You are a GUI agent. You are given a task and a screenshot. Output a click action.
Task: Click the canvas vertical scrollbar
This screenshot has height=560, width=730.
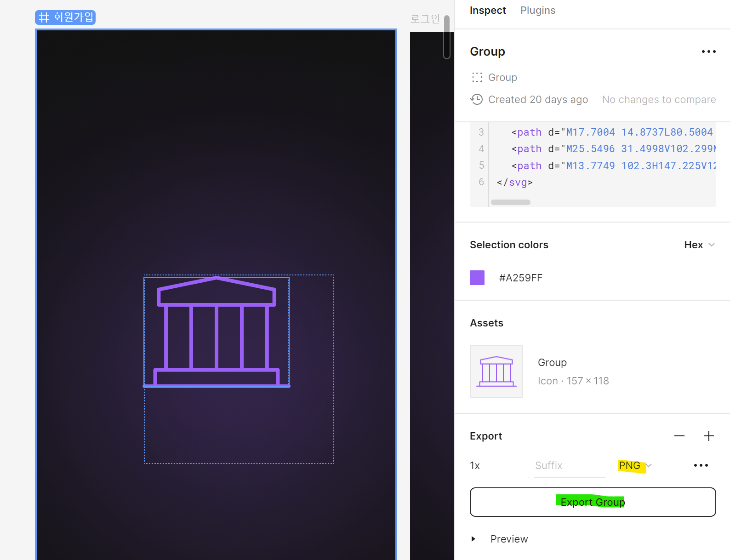[x=447, y=37]
